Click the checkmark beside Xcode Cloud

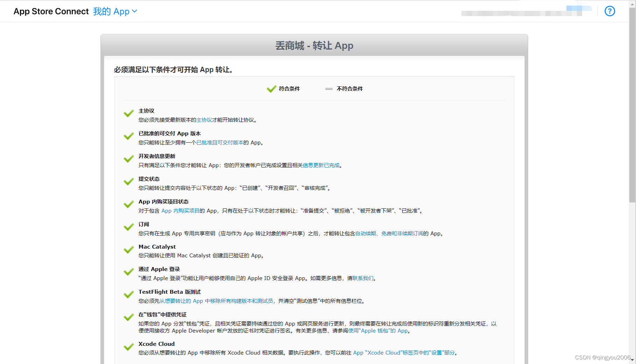(x=129, y=347)
